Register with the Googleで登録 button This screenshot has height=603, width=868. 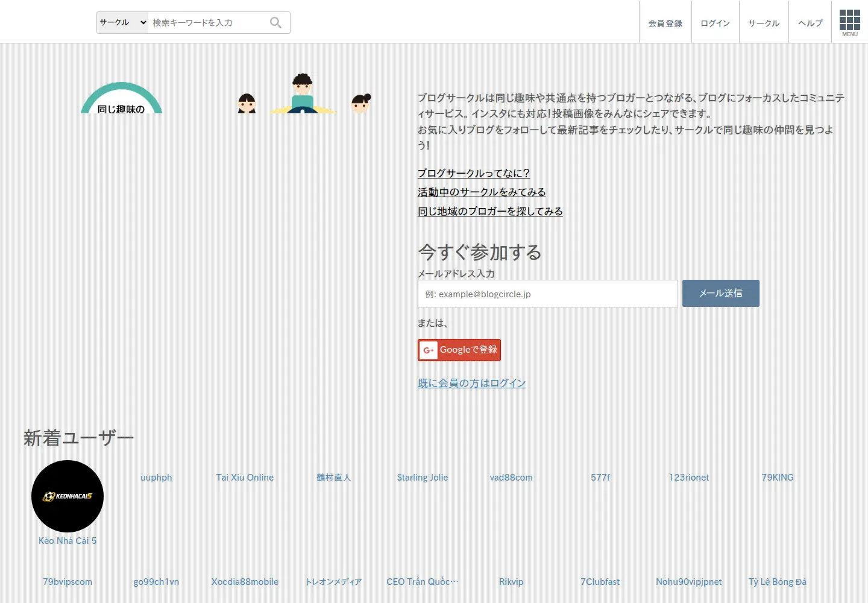click(x=459, y=350)
